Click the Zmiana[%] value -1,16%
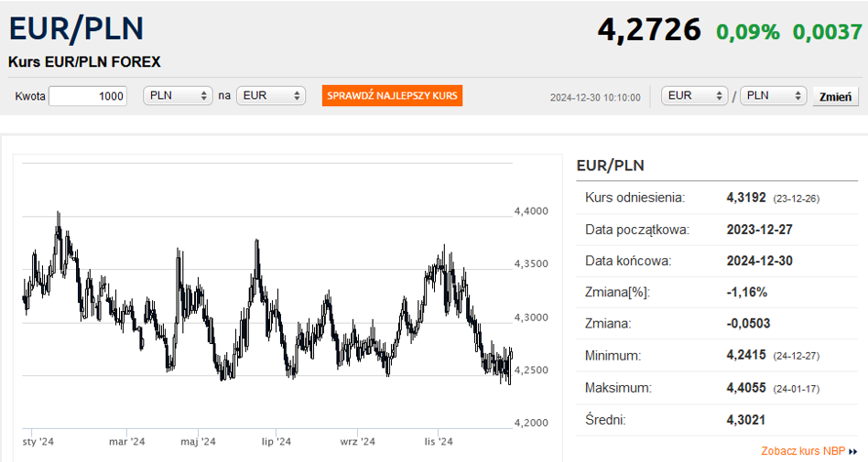Screen dimensions: 868x462 click(x=747, y=292)
